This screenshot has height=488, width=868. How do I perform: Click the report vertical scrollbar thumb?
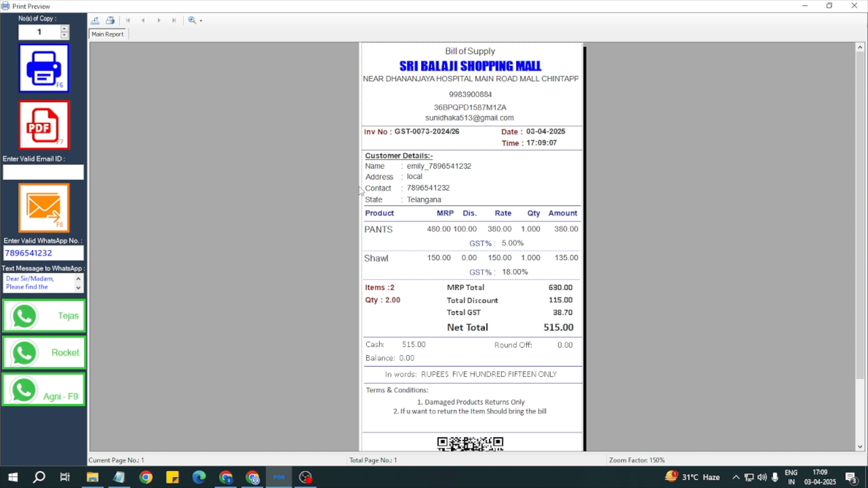(860, 215)
